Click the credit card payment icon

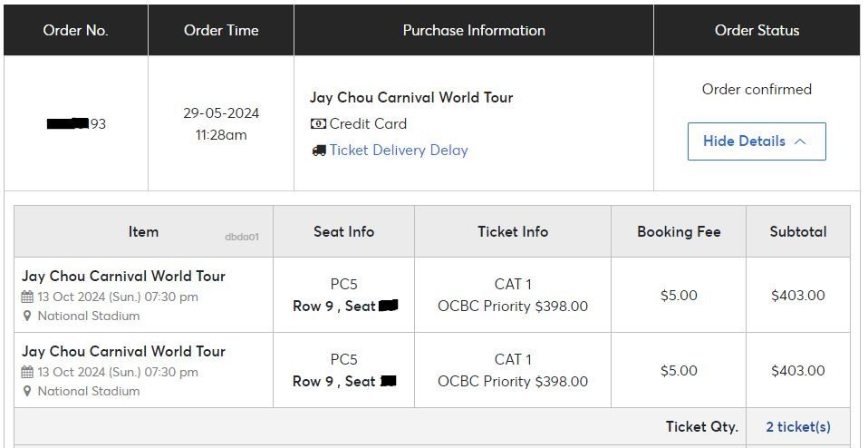tap(318, 124)
